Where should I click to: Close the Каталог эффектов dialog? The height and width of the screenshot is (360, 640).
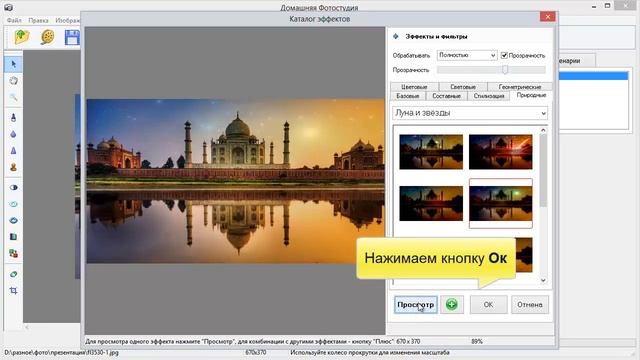tap(547, 16)
